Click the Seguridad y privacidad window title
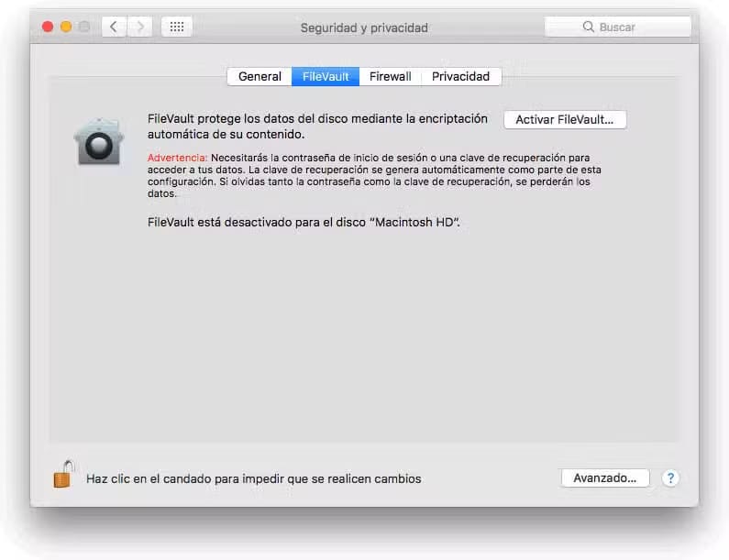 [364, 27]
